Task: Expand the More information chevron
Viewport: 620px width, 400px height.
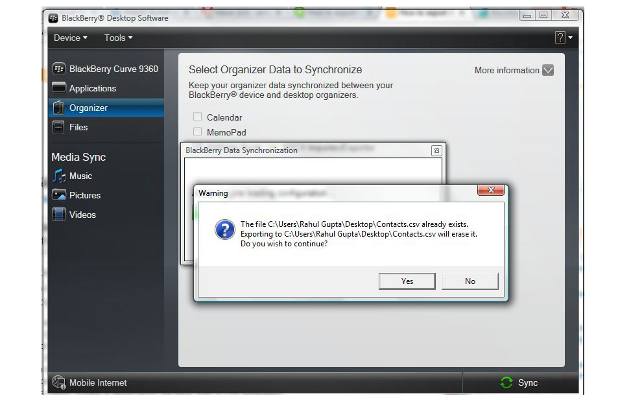Action: coord(548,70)
